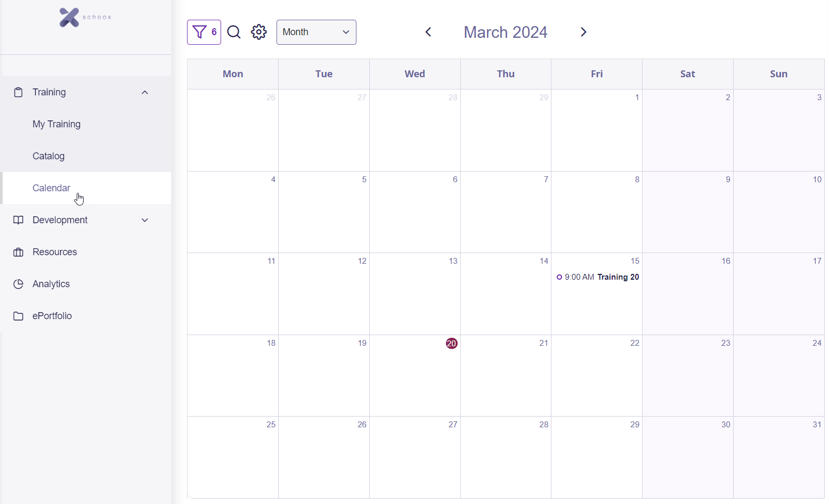
Task: Select Calendar in the sidebar
Action: [x=51, y=188]
